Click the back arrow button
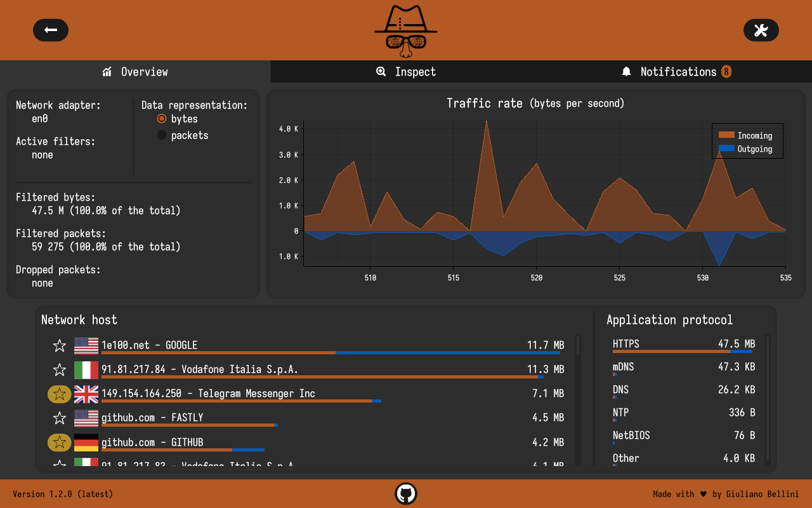This screenshot has height=508, width=812. pyautogui.click(x=51, y=30)
